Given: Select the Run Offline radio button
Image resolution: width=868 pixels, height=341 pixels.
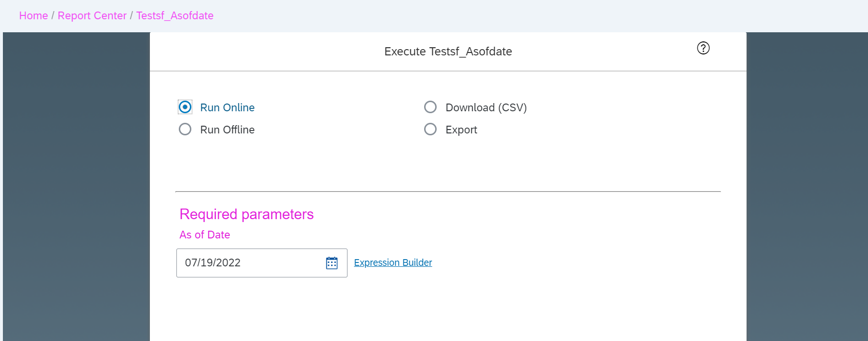Looking at the screenshot, I should point(185,129).
